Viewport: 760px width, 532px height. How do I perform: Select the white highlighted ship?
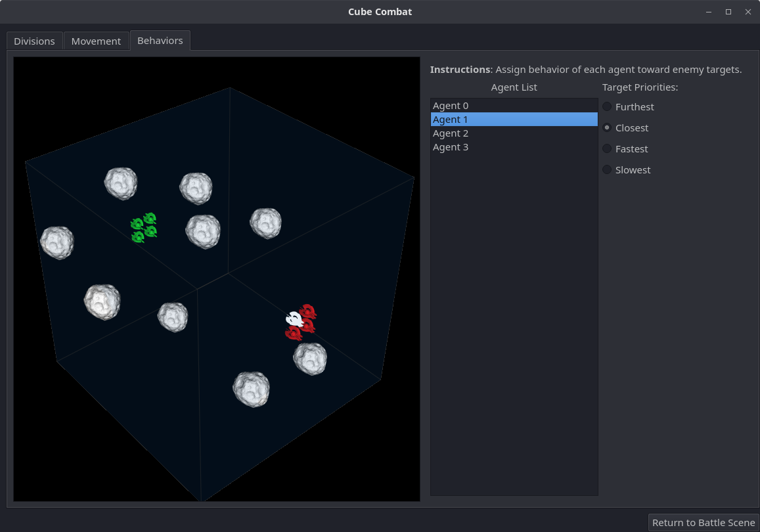tap(294, 319)
